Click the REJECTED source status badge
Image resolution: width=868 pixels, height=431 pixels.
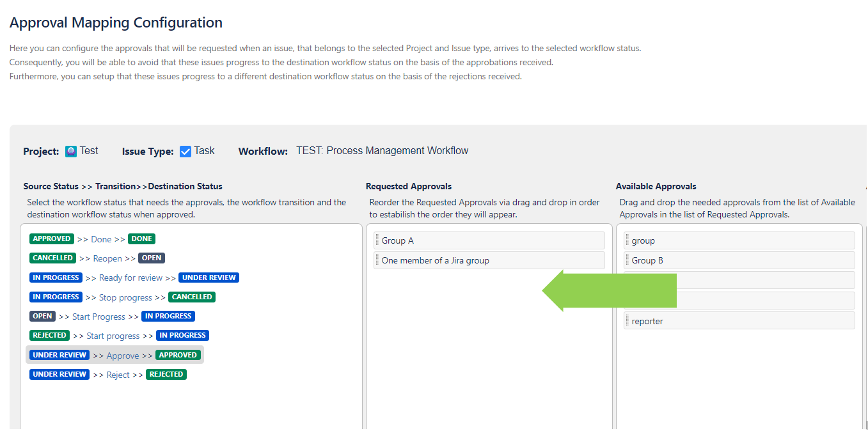coord(49,335)
